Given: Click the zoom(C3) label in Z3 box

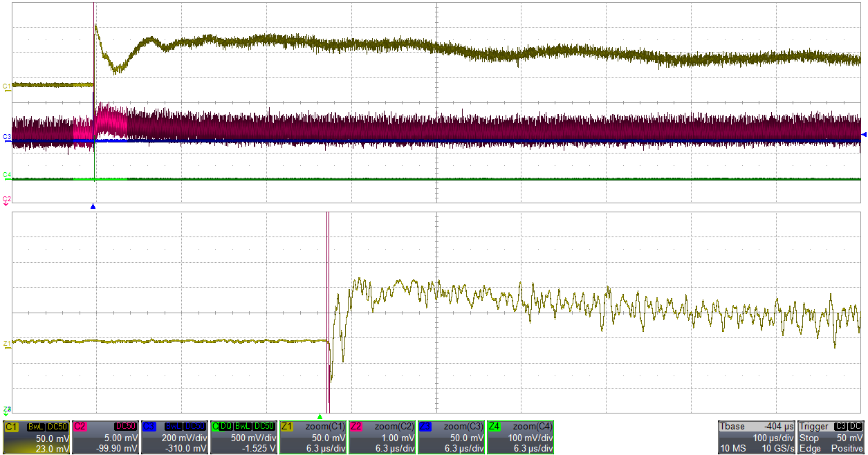Looking at the screenshot, I should pyautogui.click(x=463, y=427).
